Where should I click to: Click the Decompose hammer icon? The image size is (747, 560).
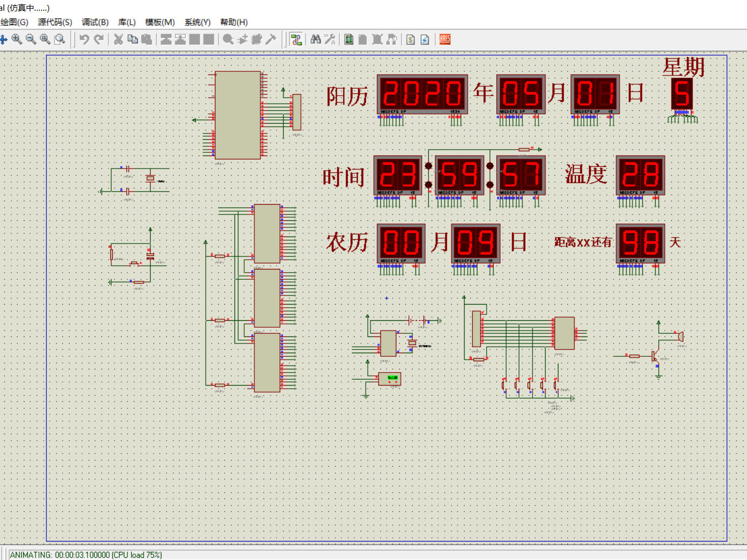pos(271,39)
